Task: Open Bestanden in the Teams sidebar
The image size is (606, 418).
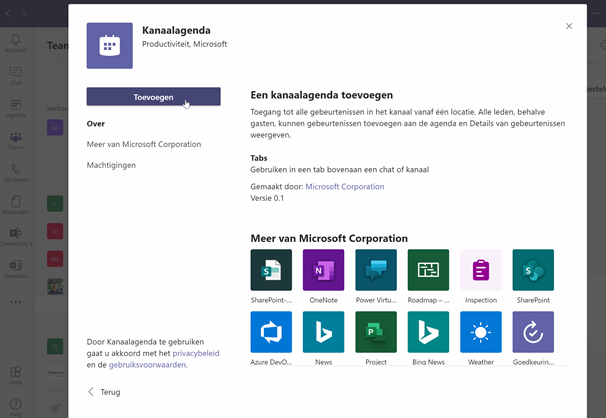Action: [x=15, y=205]
